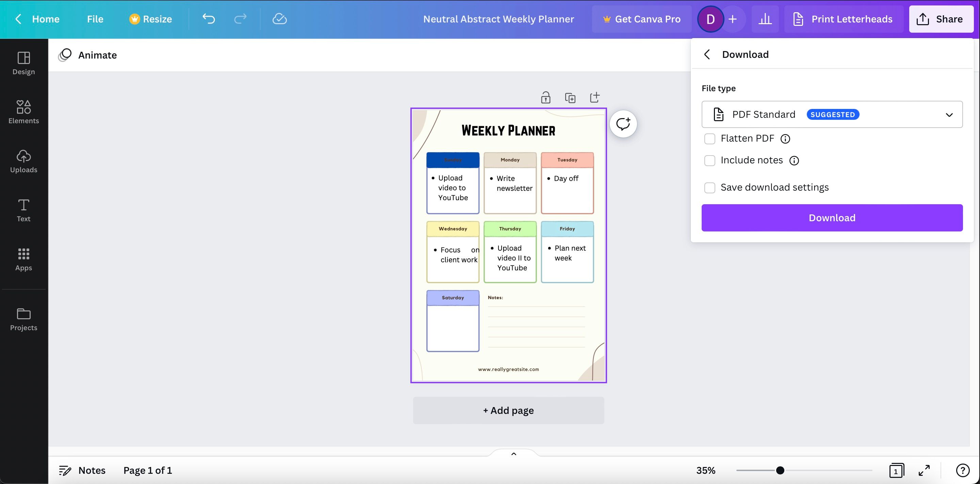Click the Add page button

[508, 410]
